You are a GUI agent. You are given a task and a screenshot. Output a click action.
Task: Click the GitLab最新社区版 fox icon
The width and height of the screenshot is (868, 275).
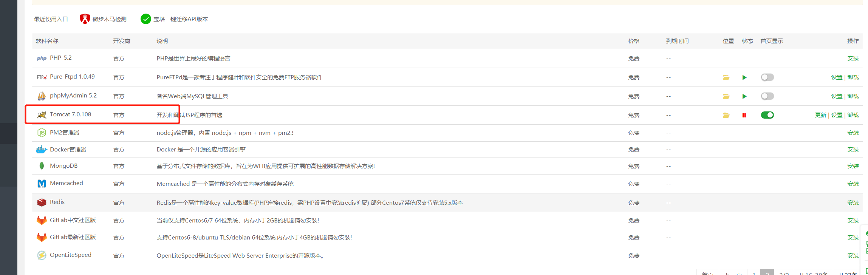(x=42, y=237)
